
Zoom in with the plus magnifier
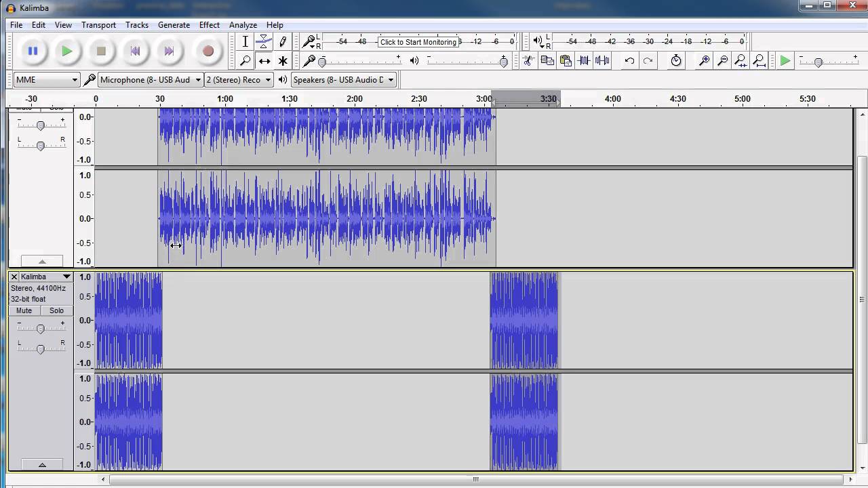click(x=705, y=61)
